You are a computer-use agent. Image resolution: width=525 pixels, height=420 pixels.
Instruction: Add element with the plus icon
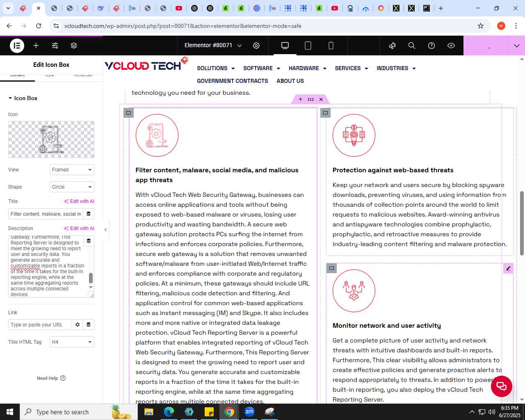pyautogui.click(x=36, y=46)
